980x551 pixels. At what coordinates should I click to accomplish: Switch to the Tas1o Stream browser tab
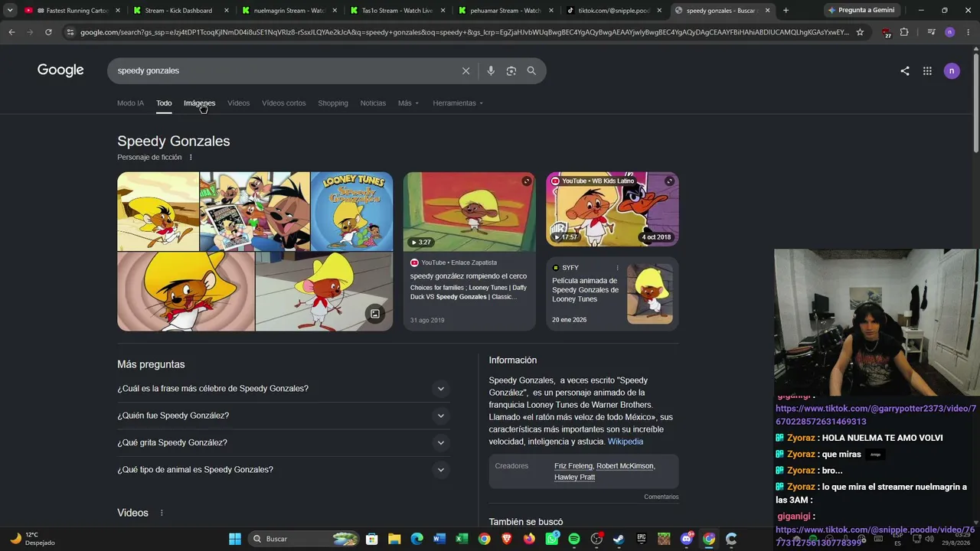397,11
